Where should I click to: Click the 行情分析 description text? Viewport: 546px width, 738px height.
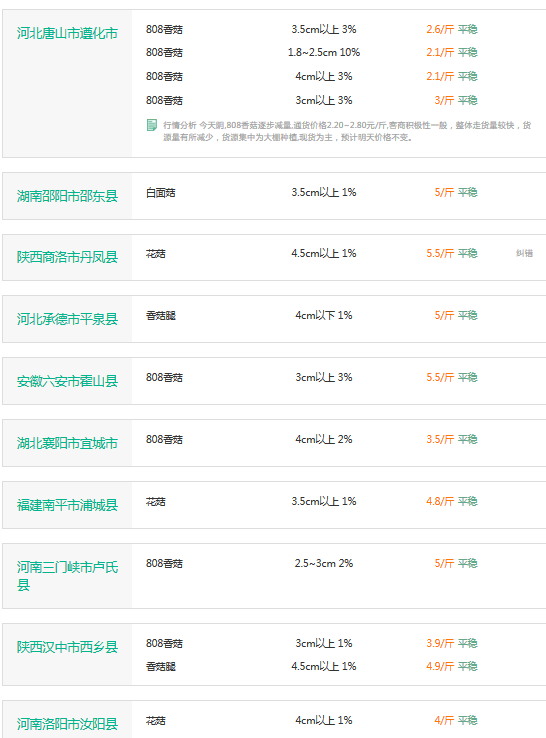pyautogui.click(x=347, y=131)
